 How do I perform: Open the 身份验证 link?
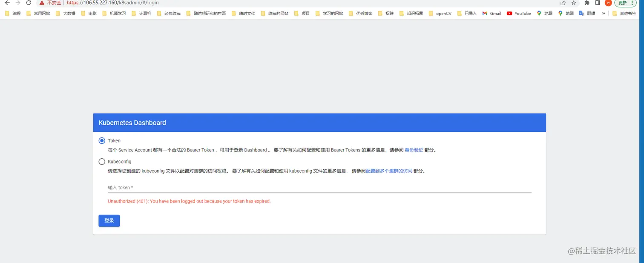pos(414,150)
